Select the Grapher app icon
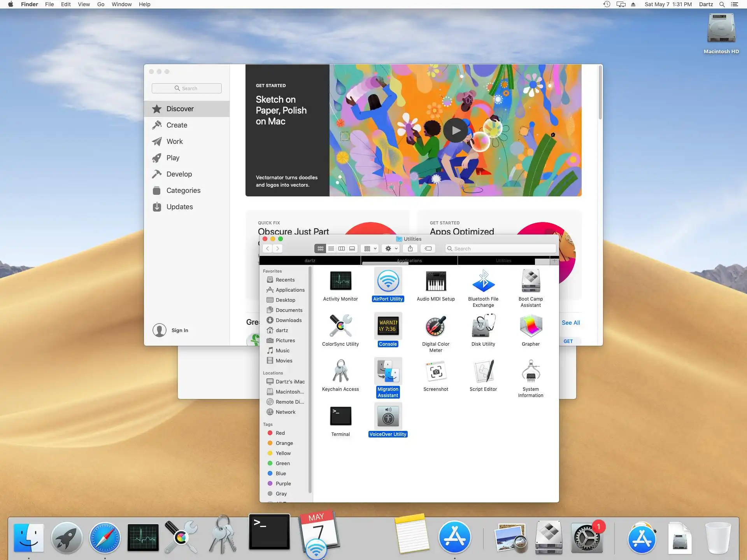 530,327
